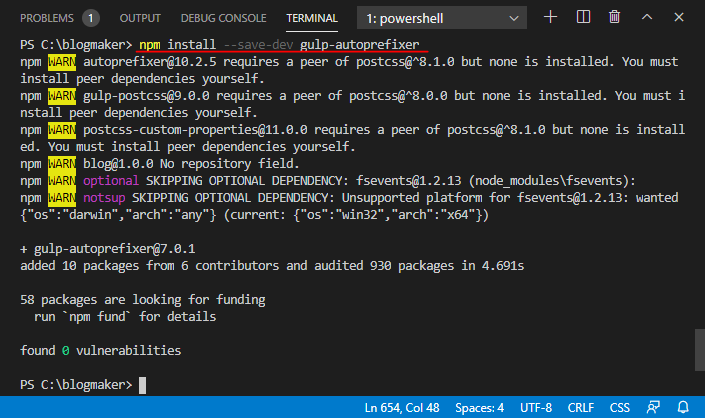705x418 pixels.
Task: Split the terminal pane
Action: click(583, 18)
